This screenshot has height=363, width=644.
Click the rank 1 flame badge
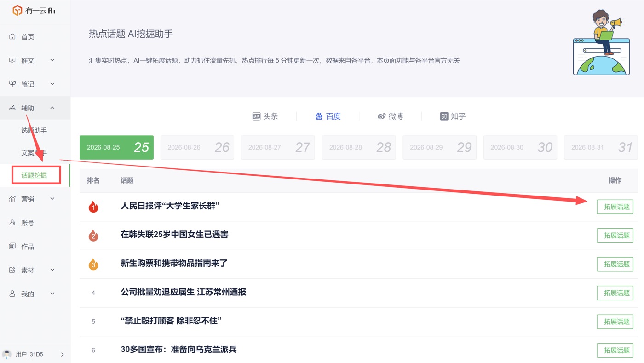pos(93,207)
